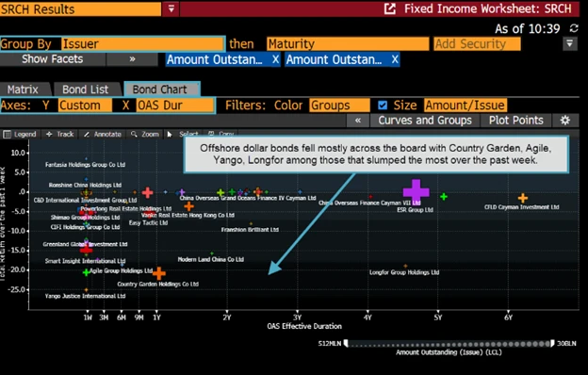588x375 pixels.
Task: Refresh the results with the refresh icon
Action: [x=574, y=28]
